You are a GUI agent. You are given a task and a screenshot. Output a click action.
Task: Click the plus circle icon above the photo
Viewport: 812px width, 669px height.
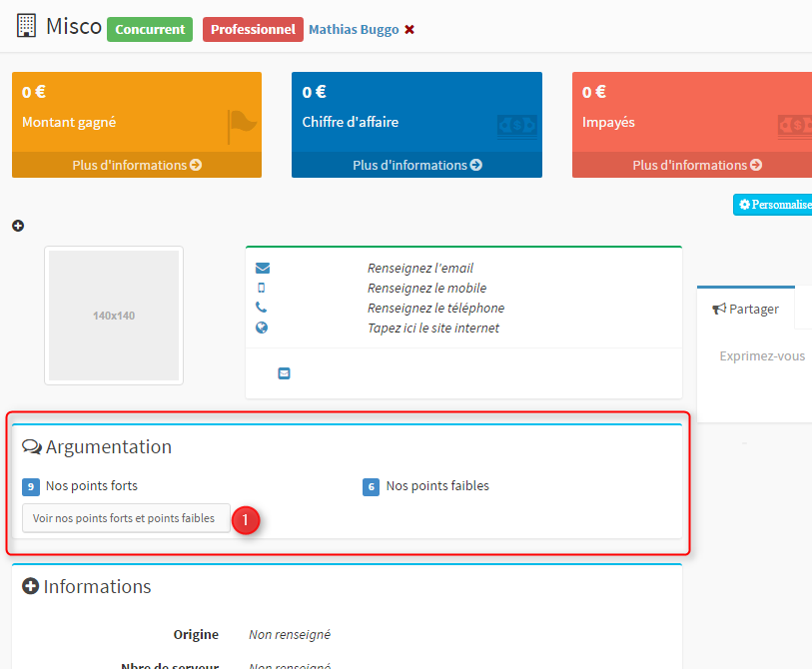point(18,226)
